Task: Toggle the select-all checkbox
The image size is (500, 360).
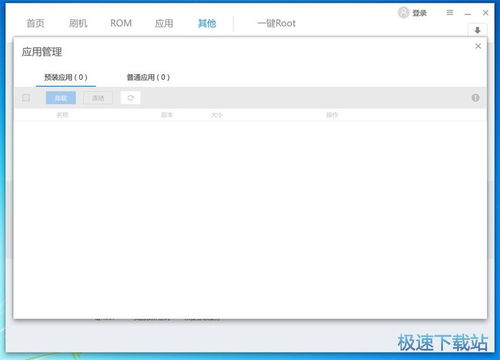Action: [26, 98]
